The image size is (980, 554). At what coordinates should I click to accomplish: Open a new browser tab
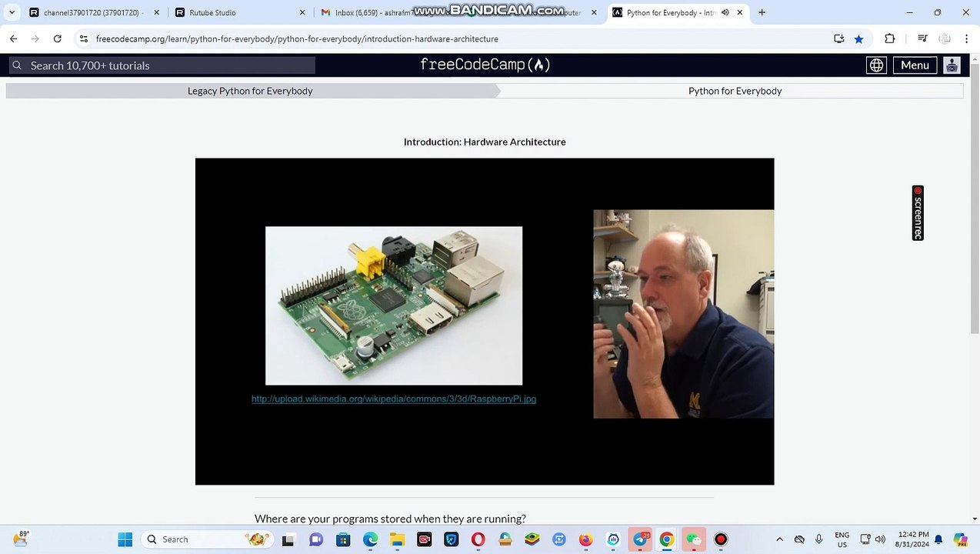762,12
